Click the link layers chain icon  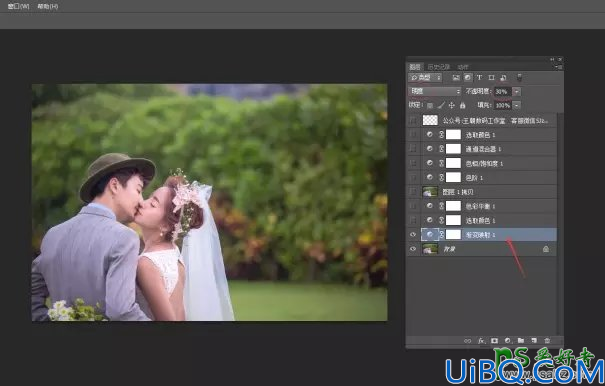(467, 341)
